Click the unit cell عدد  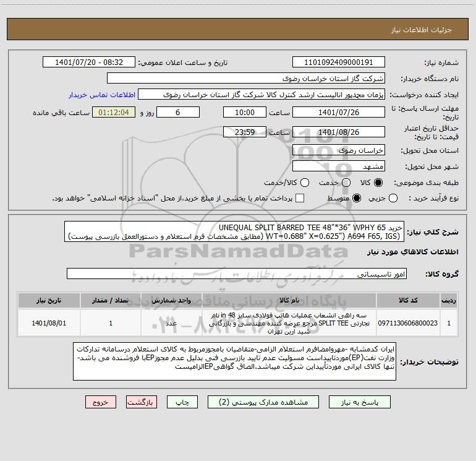click(171, 323)
